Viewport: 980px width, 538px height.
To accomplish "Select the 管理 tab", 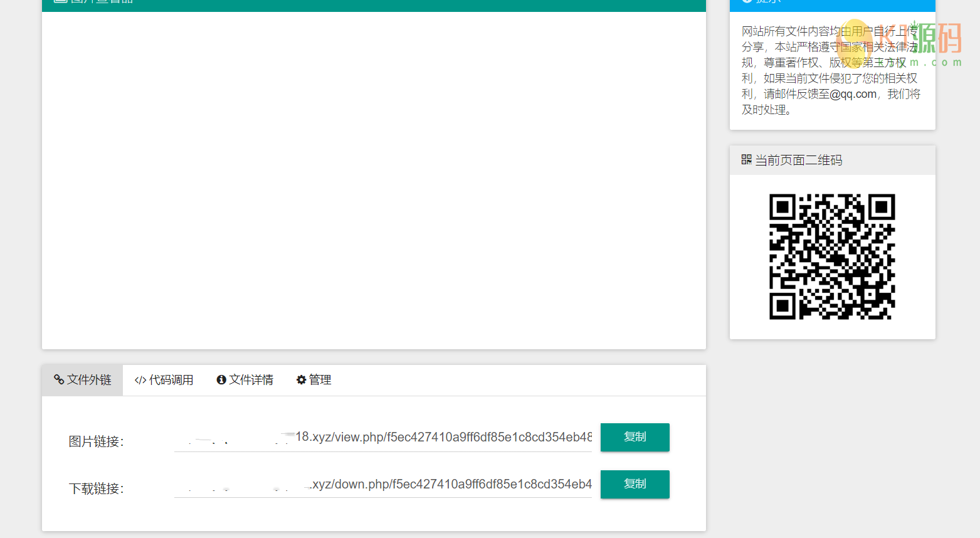I will click(313, 380).
